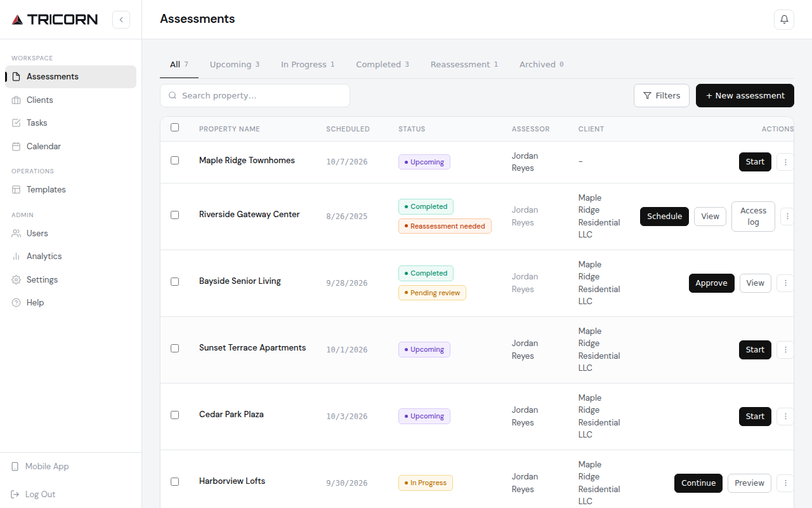
Task: Open more options for Cedar Park Plaza
Action: tap(785, 417)
